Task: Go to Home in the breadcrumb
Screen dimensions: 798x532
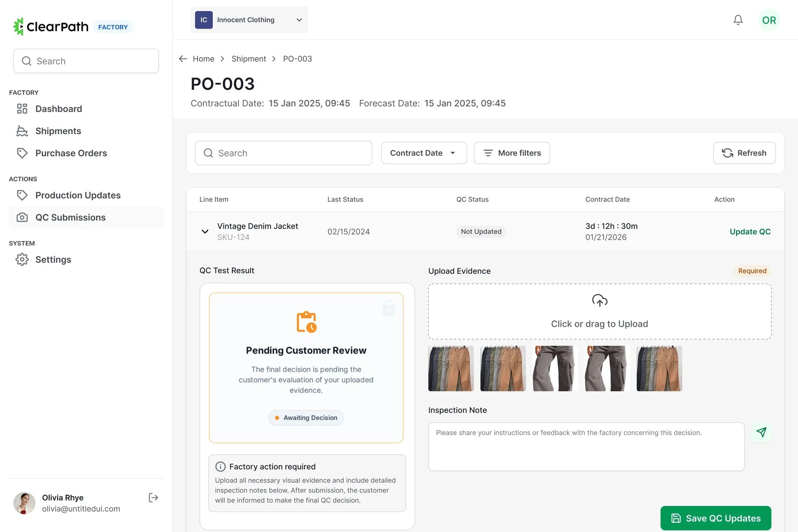Action: click(203, 59)
